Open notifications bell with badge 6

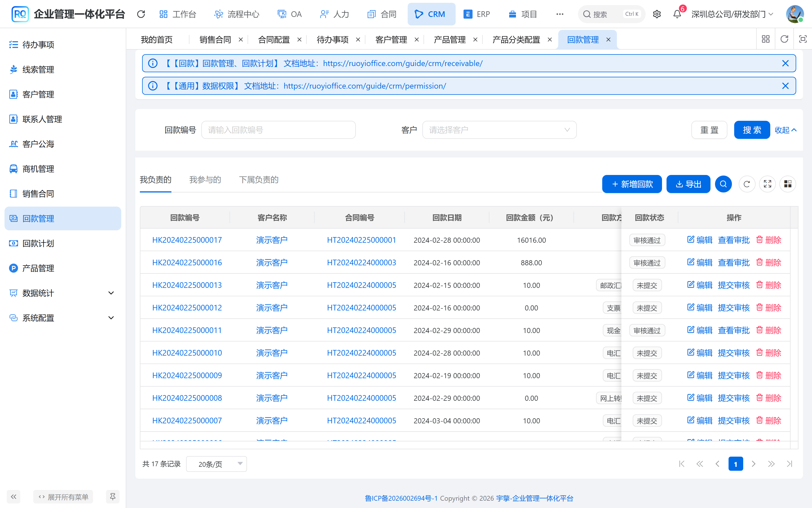click(x=677, y=14)
